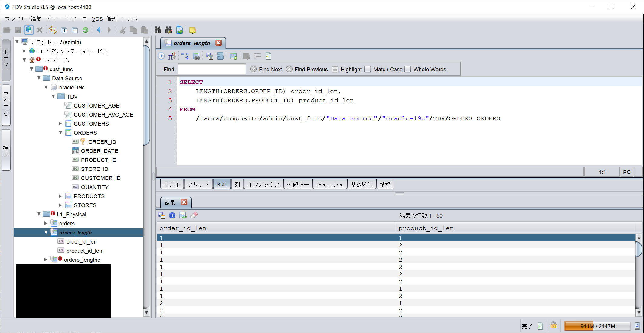Open the リソース menu
Image resolution: width=644 pixels, height=333 pixels.
click(77, 19)
